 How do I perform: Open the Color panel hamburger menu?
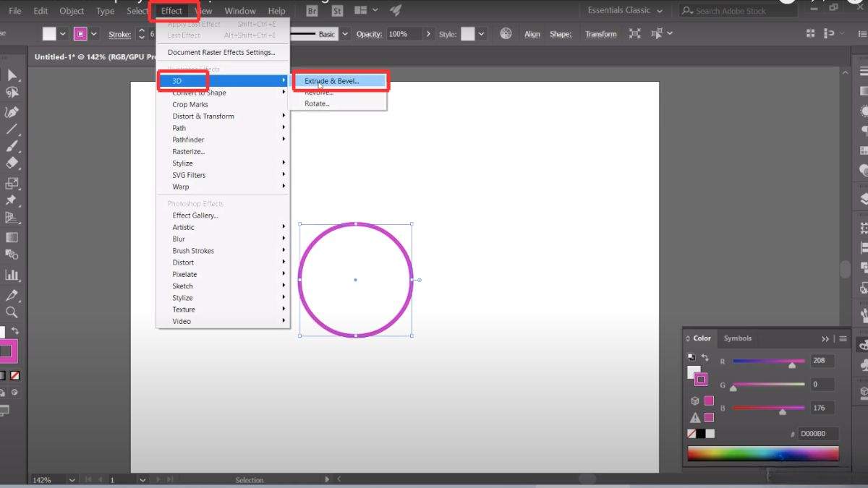pos(843,338)
